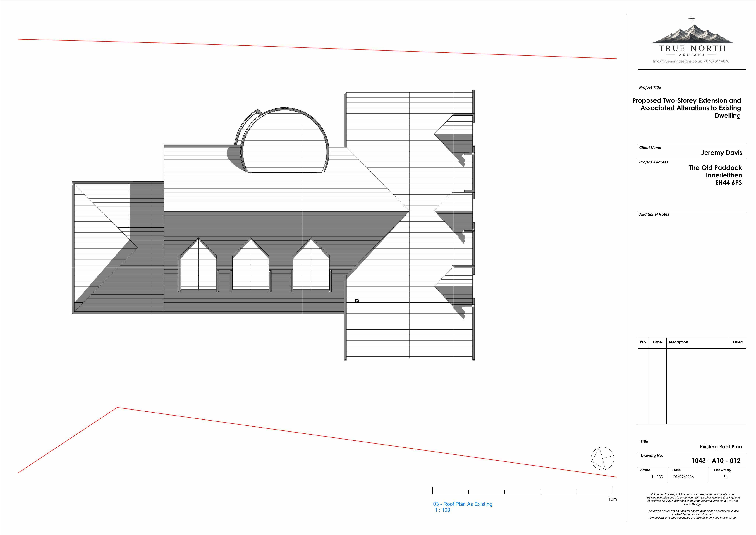Click the 'Existing Roof Plan' title text
The height and width of the screenshot is (535, 756).
point(721,447)
